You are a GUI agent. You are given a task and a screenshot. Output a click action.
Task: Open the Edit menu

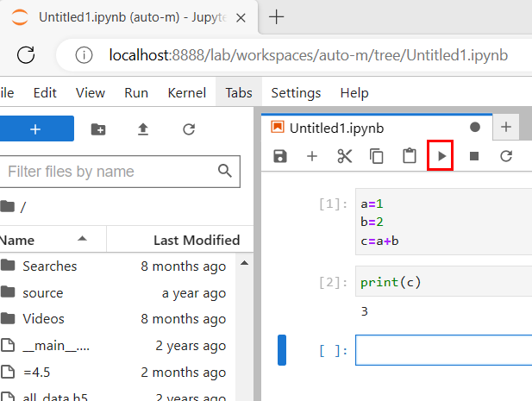click(45, 92)
